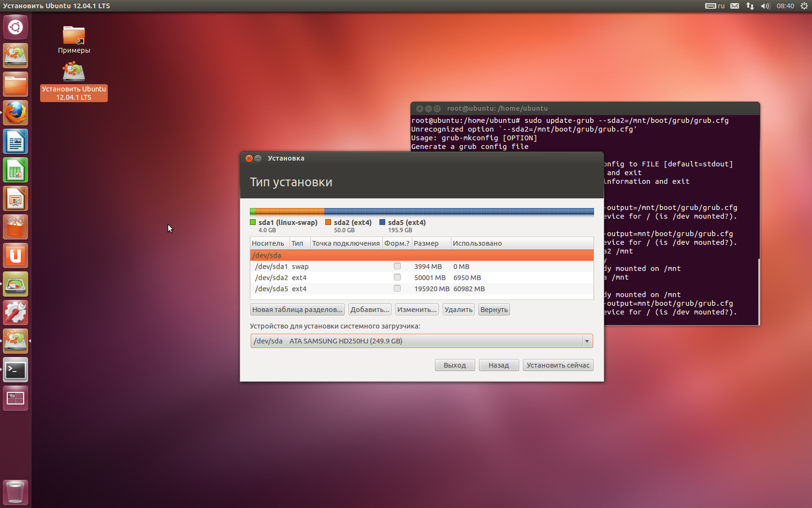Open Ubuntu Software Center from launcher
This screenshot has width=812, height=508.
[x=15, y=227]
